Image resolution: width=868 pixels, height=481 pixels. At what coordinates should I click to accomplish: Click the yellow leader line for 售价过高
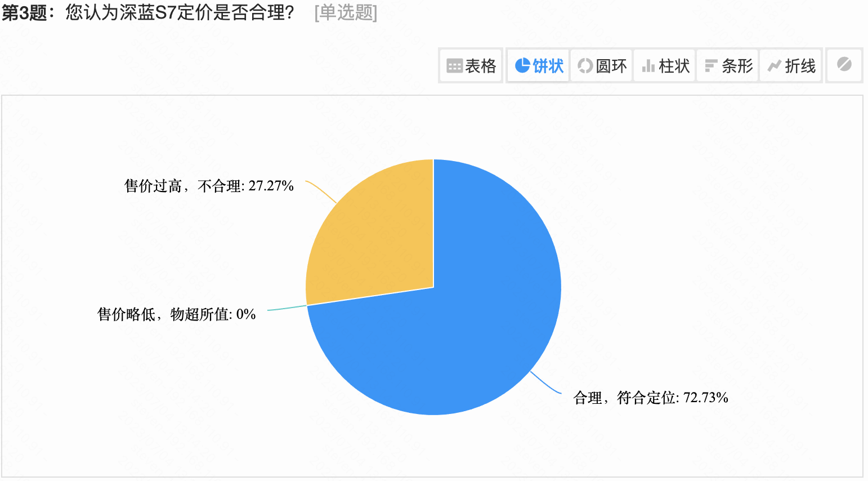point(321,190)
